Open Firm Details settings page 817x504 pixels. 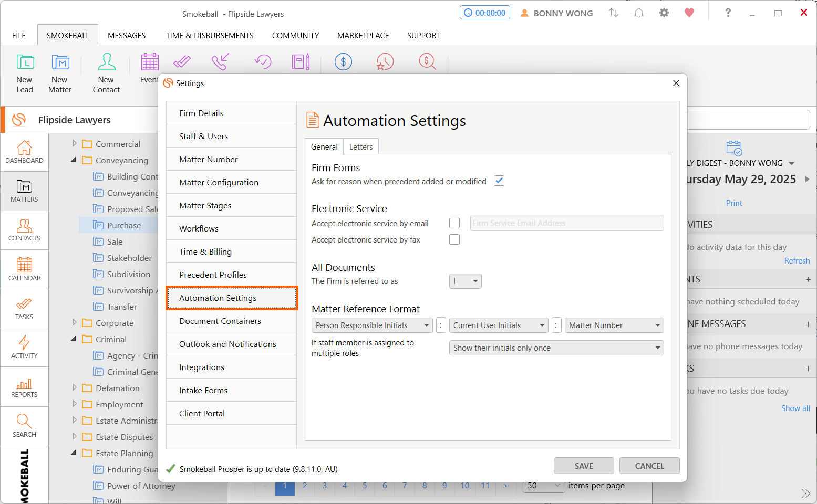coord(232,113)
